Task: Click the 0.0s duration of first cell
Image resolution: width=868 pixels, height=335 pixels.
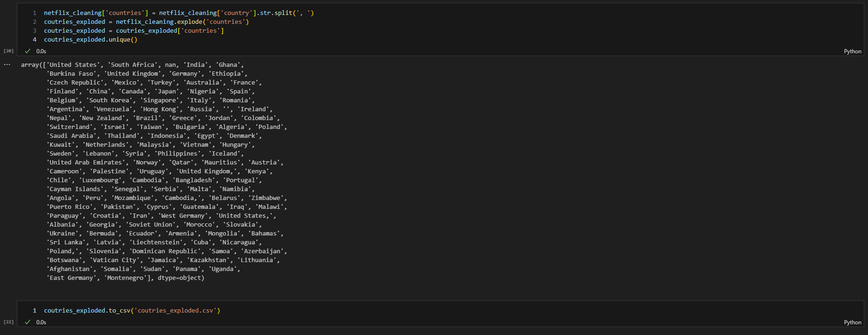Action: (41, 51)
